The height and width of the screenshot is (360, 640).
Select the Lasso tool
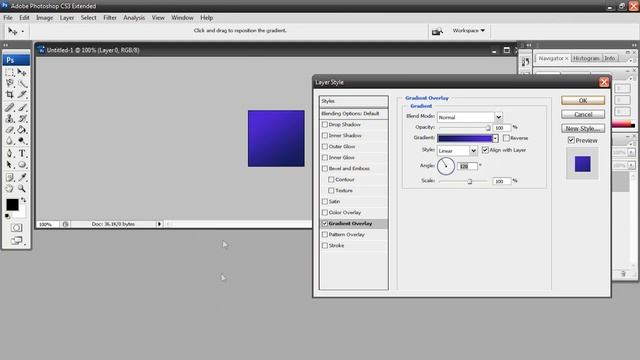tap(9, 83)
